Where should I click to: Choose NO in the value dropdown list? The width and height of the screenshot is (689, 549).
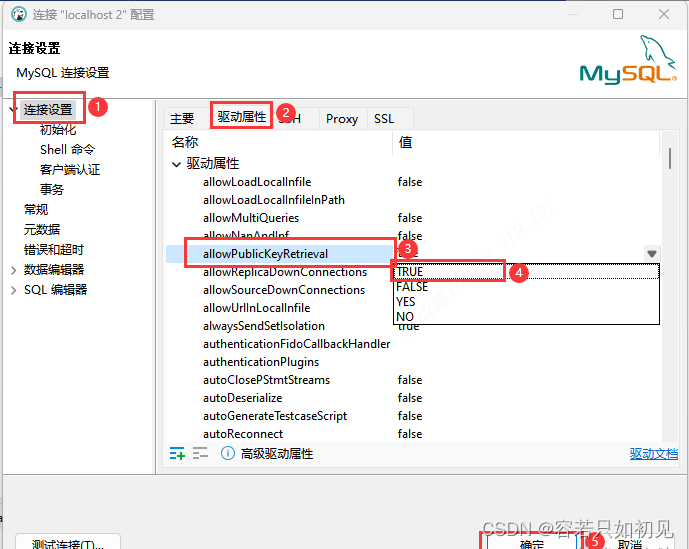click(x=526, y=316)
